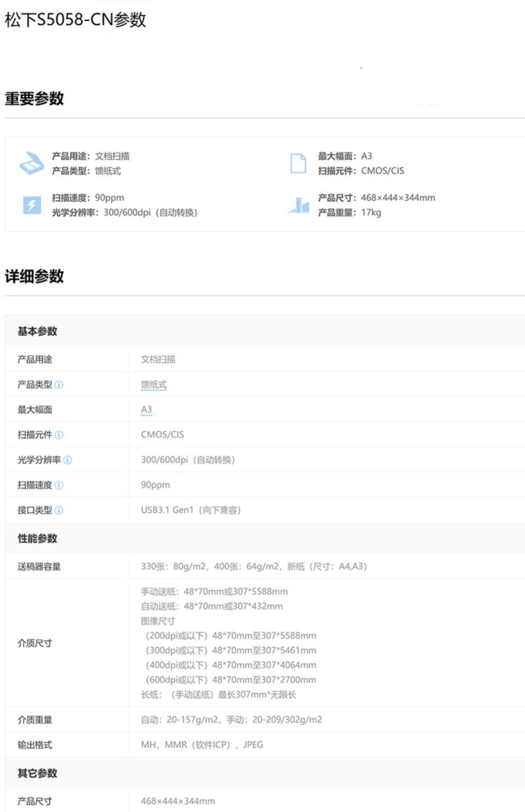Open info icon next to 接口类型
The width and height of the screenshot is (525, 812).
(x=59, y=510)
